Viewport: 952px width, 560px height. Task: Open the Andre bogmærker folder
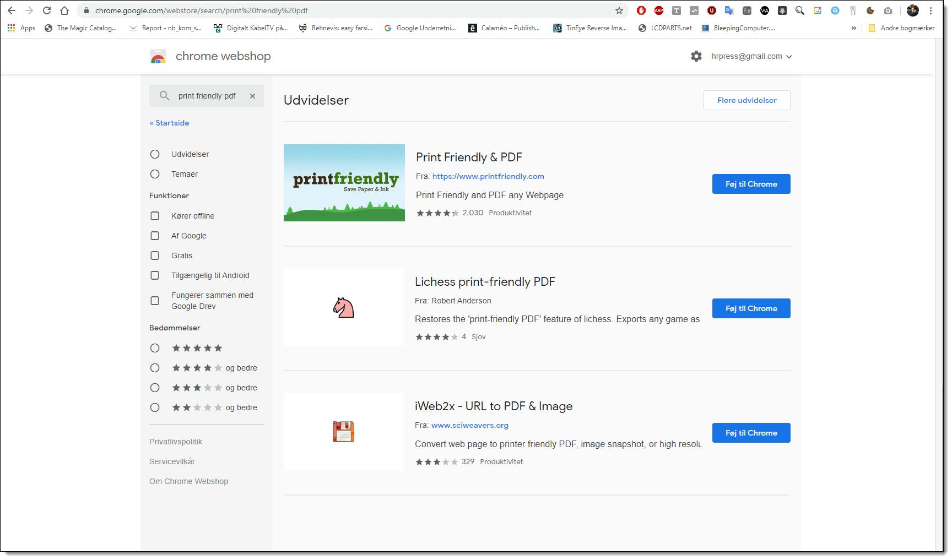coord(901,28)
